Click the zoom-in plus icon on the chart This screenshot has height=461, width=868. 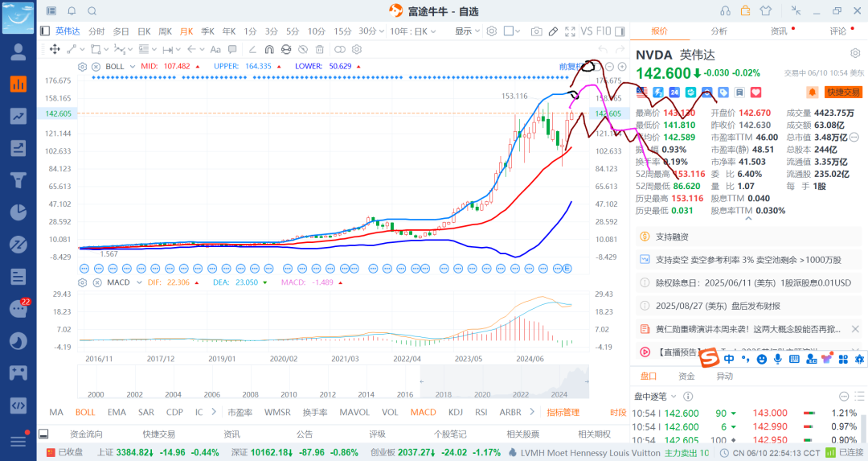pyautogui.click(x=622, y=67)
